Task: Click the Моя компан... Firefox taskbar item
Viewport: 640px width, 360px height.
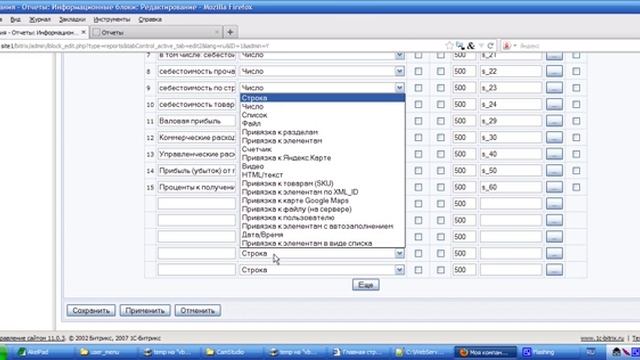Action: tap(485, 352)
